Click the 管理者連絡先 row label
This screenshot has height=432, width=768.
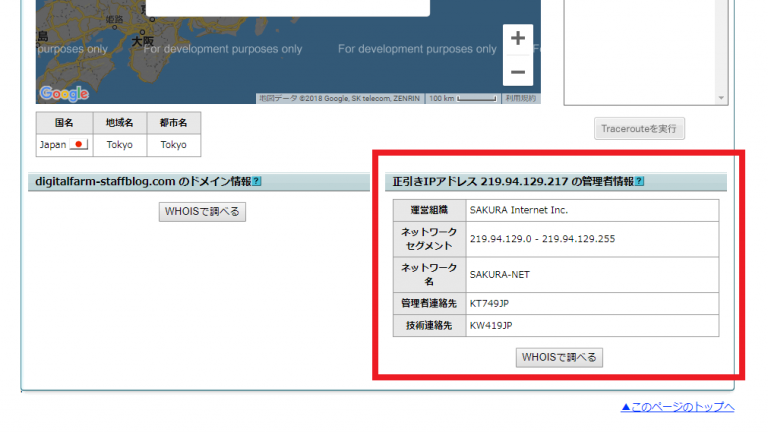pos(429,304)
